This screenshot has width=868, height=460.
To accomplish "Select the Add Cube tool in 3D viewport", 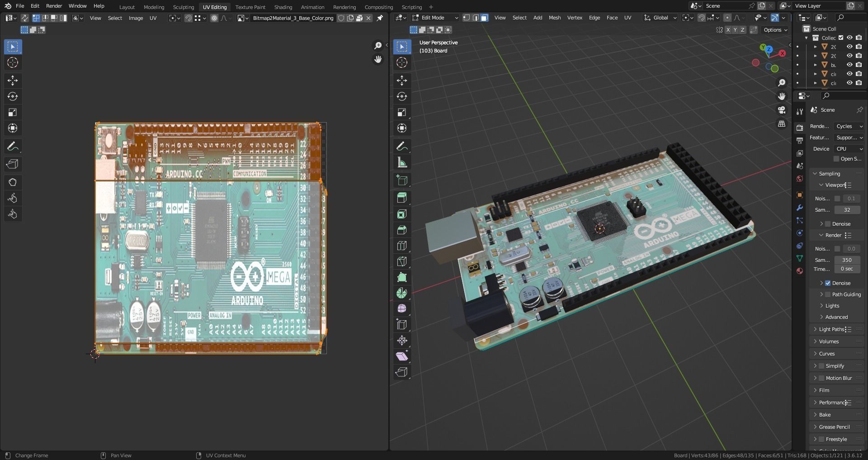I will pyautogui.click(x=402, y=180).
